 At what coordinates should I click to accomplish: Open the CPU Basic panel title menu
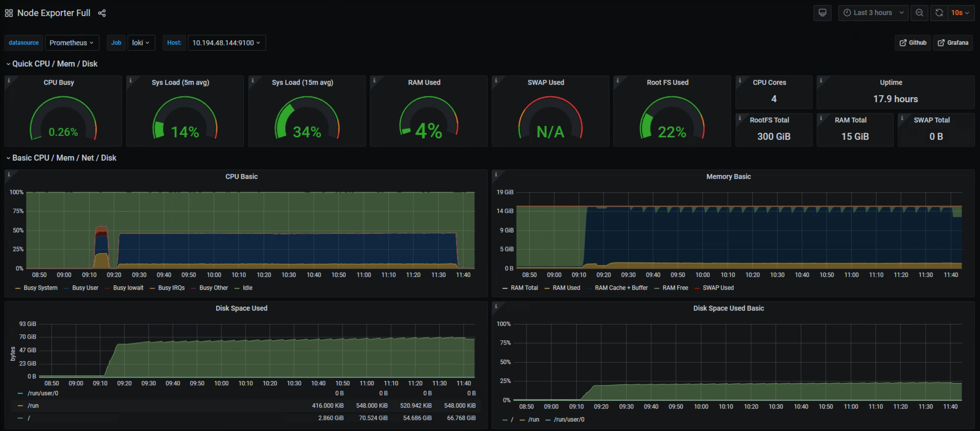point(242,177)
